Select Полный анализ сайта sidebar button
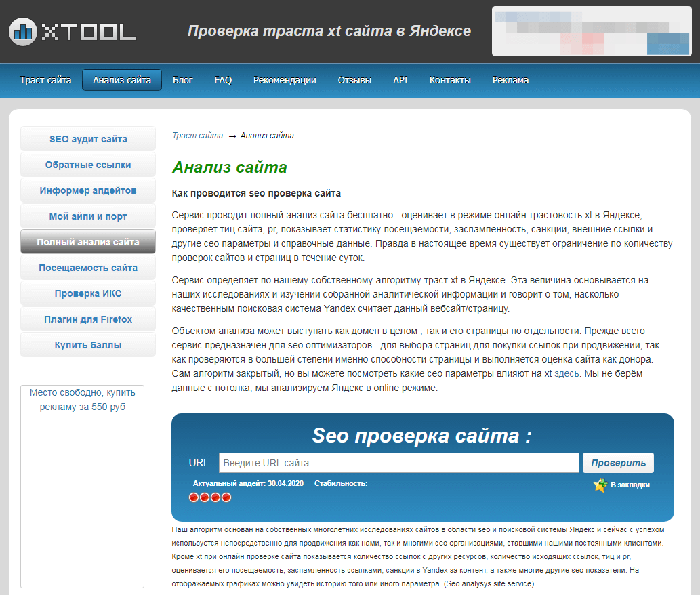The height and width of the screenshot is (595, 700). (x=88, y=242)
